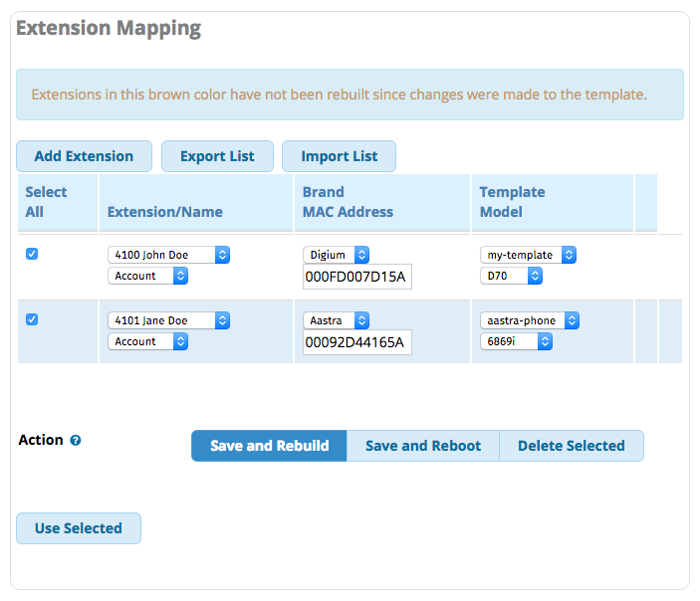Open the Digium brand dropdown
The width and height of the screenshot is (700, 601).
pyautogui.click(x=337, y=255)
